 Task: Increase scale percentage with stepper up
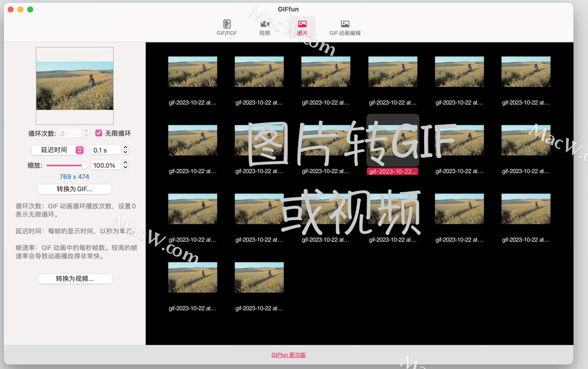(125, 163)
